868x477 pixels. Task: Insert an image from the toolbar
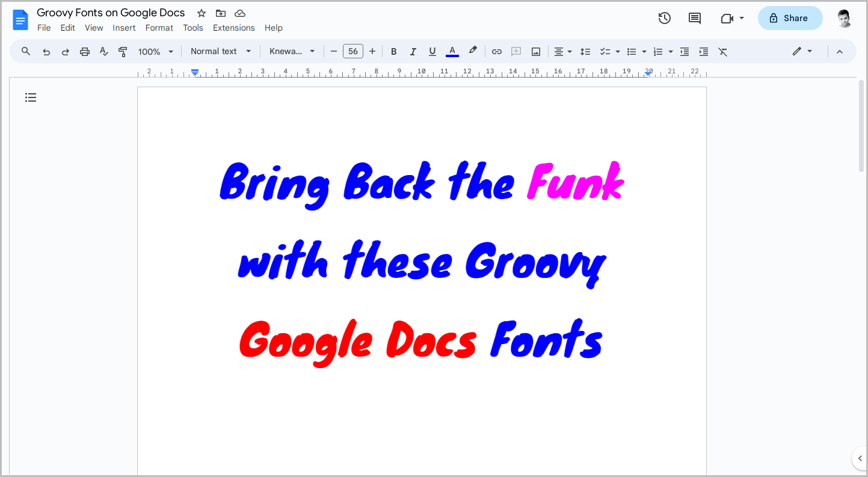535,51
